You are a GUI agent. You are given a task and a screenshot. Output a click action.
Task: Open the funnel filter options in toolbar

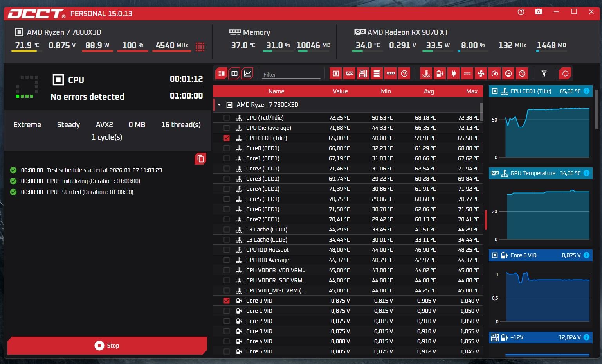pos(544,74)
